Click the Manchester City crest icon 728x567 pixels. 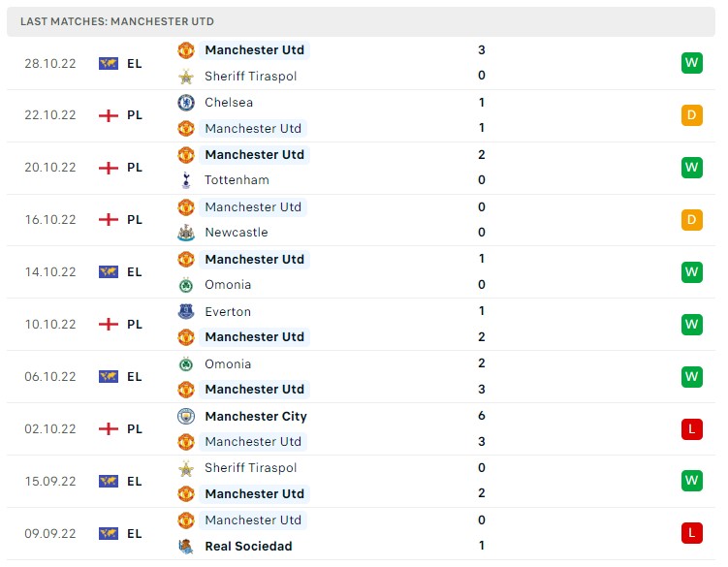coord(186,417)
